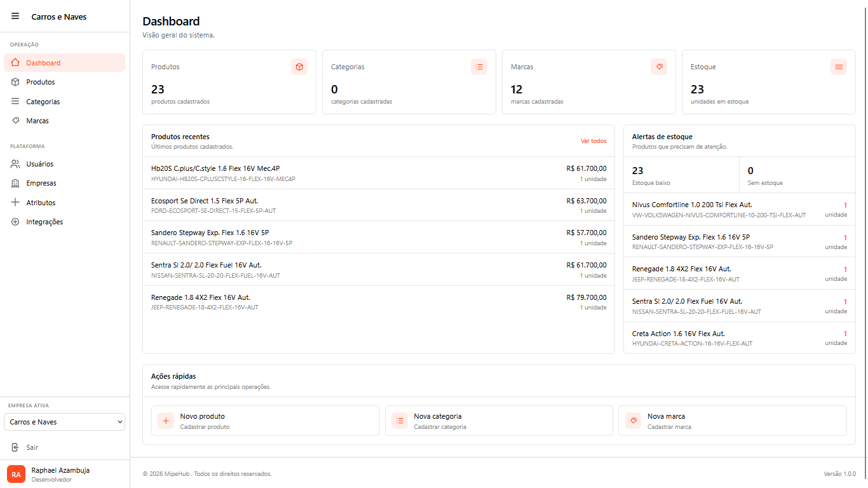868x488 pixels.
Task: Click the Empresas building icon in sidebar
Action: click(x=15, y=183)
